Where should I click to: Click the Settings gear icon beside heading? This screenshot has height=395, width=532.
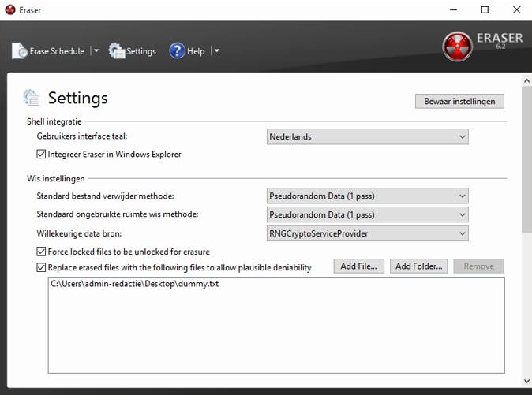coord(32,98)
